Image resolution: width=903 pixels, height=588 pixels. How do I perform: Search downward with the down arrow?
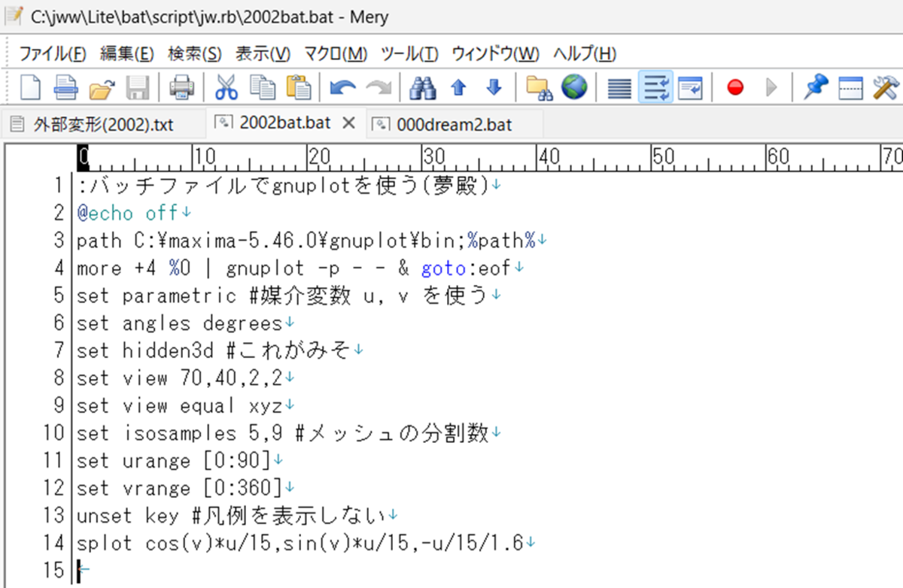[x=494, y=86]
